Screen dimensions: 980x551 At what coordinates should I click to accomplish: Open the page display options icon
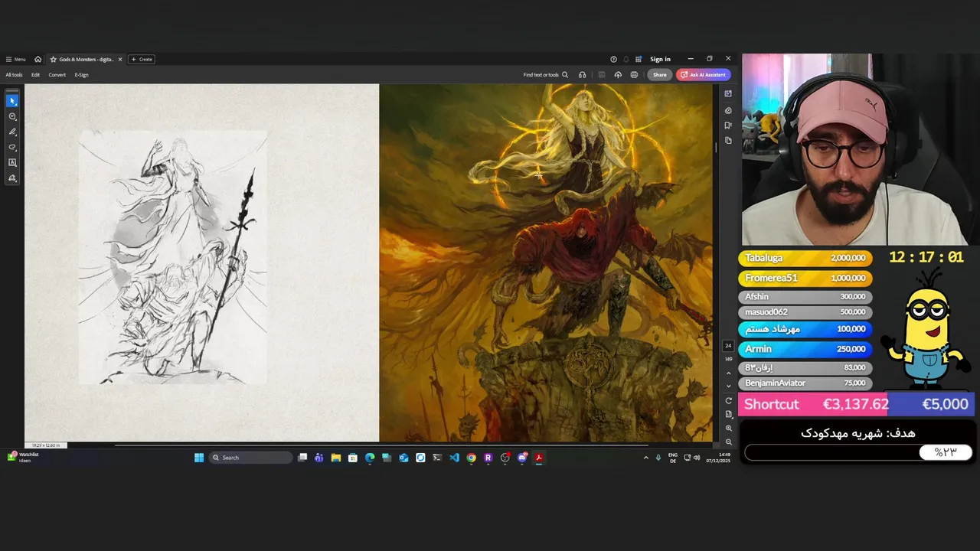728,414
